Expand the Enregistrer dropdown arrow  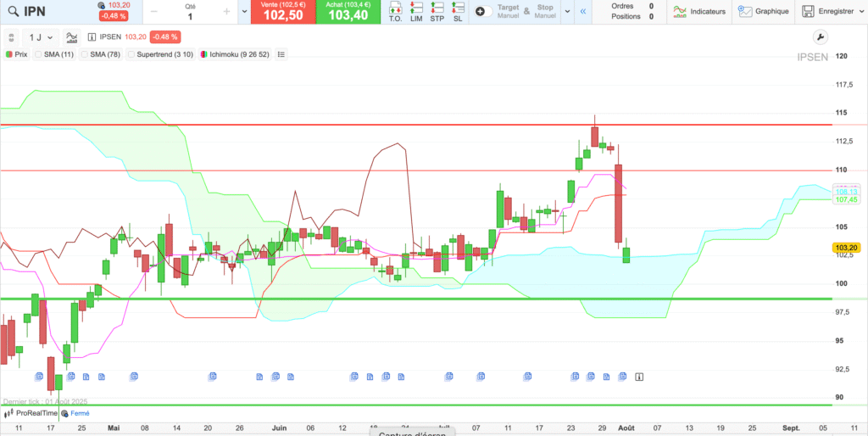pyautogui.click(x=862, y=12)
